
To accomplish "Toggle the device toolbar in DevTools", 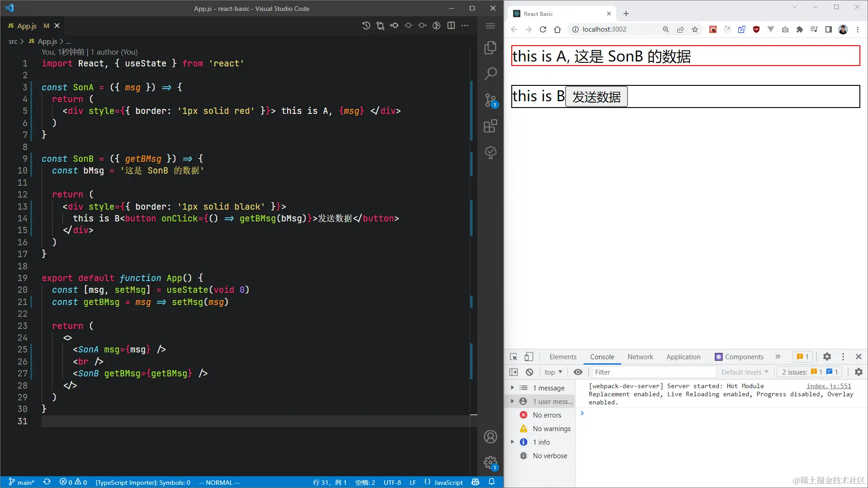I will pyautogui.click(x=528, y=357).
